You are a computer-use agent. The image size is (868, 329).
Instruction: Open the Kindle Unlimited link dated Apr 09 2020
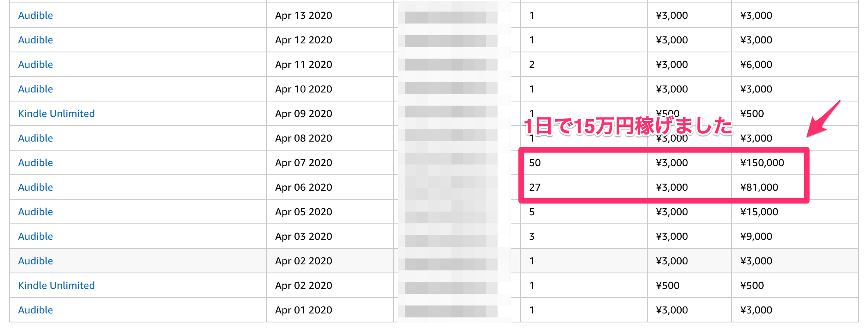pyautogui.click(x=57, y=114)
